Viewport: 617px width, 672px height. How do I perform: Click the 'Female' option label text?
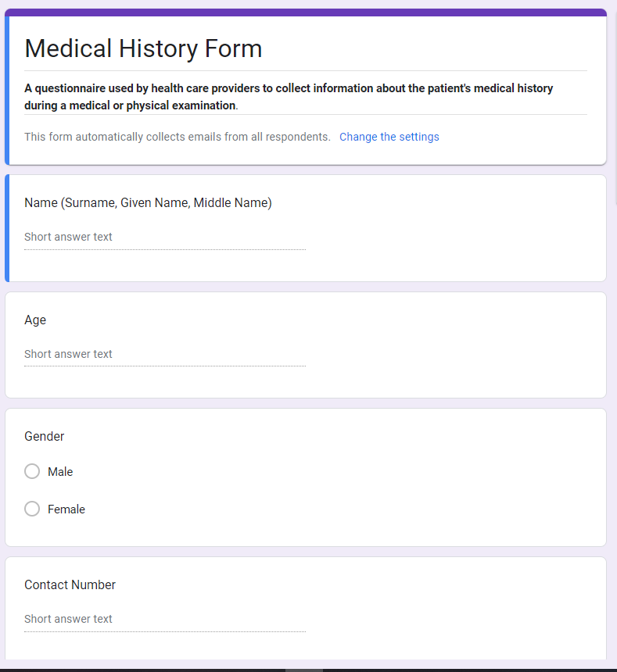click(x=66, y=509)
